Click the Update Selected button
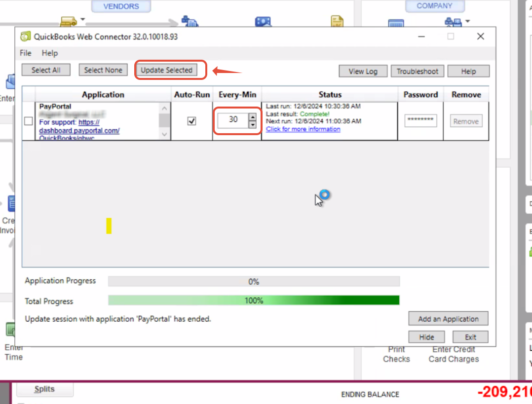Viewport: 532px width, 404px height. click(x=166, y=70)
